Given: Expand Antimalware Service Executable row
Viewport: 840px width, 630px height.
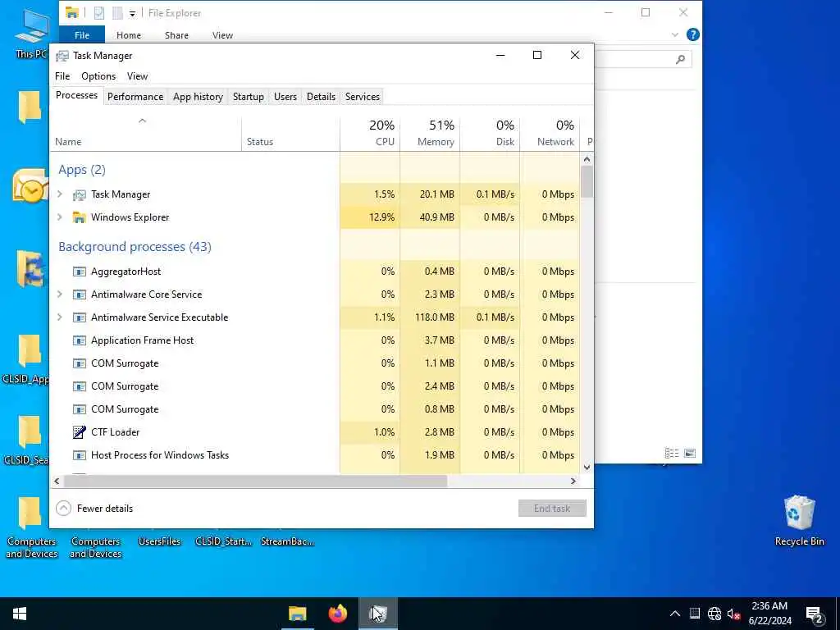Looking at the screenshot, I should pos(60,317).
